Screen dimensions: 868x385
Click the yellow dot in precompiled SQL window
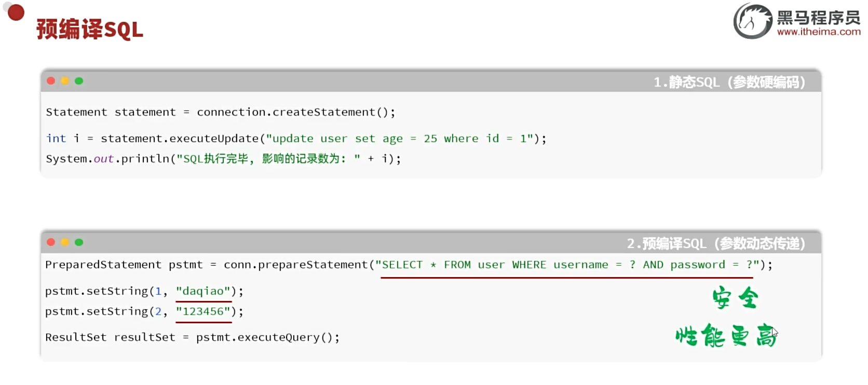tap(65, 242)
